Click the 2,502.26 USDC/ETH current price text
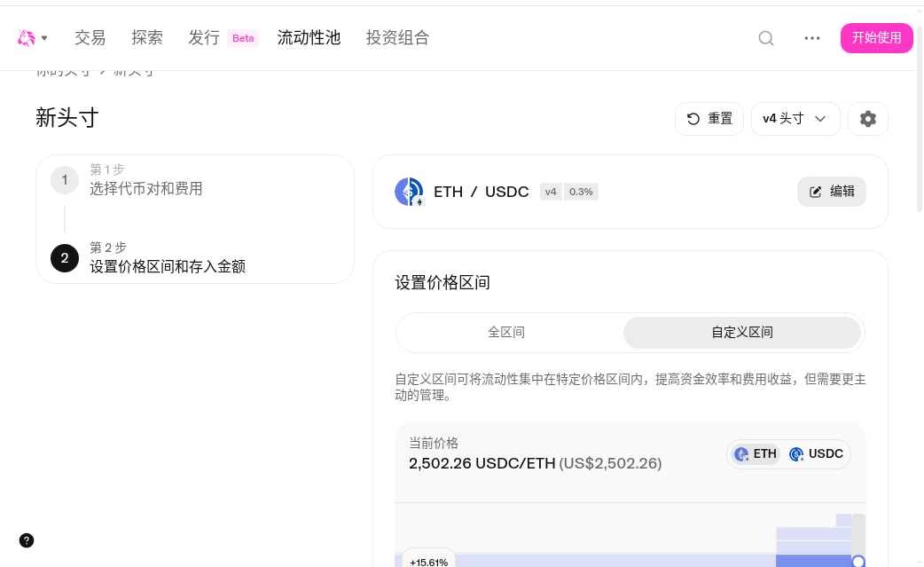The image size is (924, 567). (482, 463)
